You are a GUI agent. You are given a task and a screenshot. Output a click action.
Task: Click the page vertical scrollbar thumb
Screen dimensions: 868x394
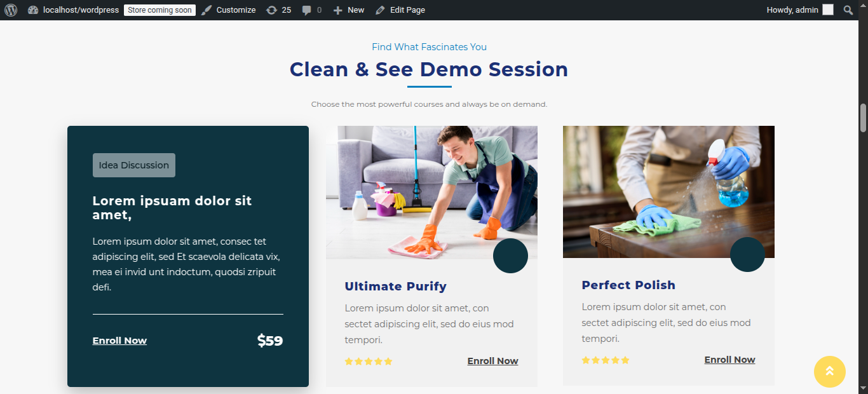pyautogui.click(x=864, y=118)
